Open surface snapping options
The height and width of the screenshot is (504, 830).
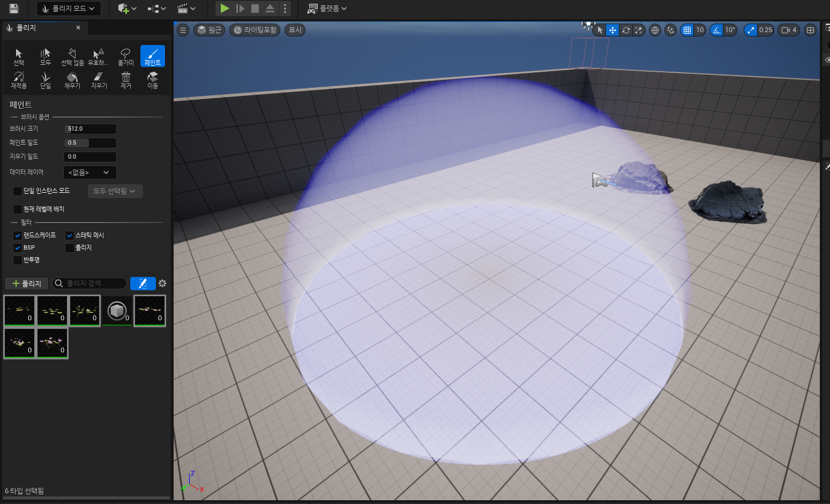click(670, 30)
